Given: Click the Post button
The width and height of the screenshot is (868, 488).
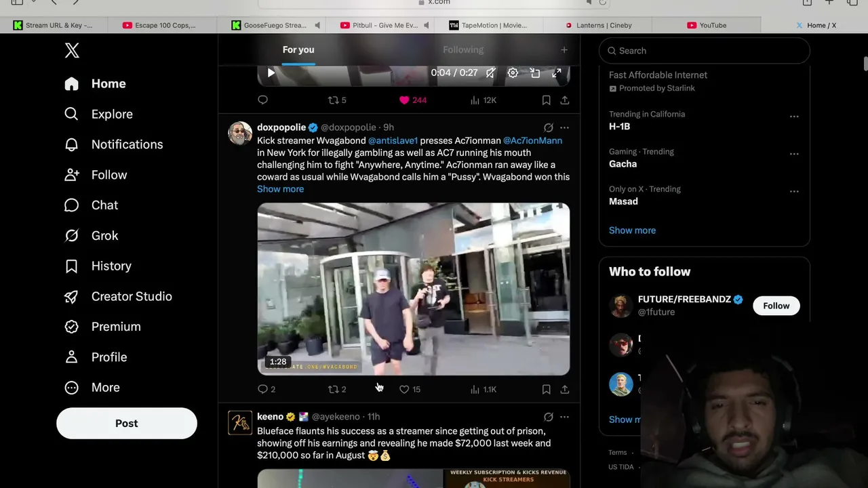Looking at the screenshot, I should click(127, 424).
